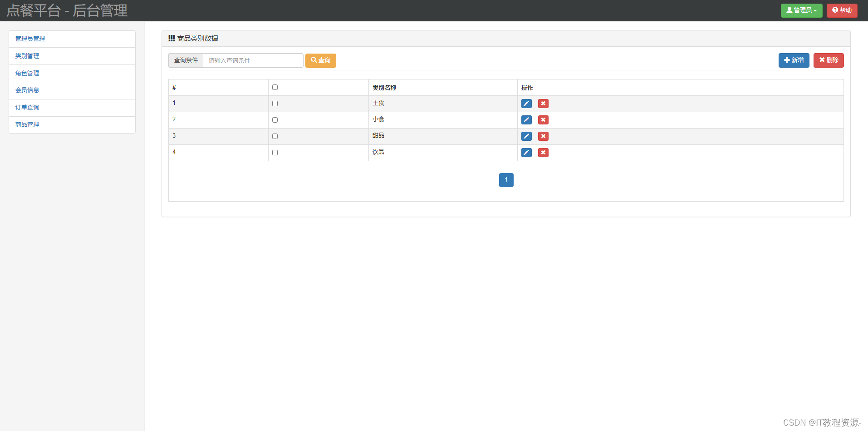This screenshot has height=431, width=868.
Task: Open 类别管理 in the sidebar
Action: pos(72,56)
